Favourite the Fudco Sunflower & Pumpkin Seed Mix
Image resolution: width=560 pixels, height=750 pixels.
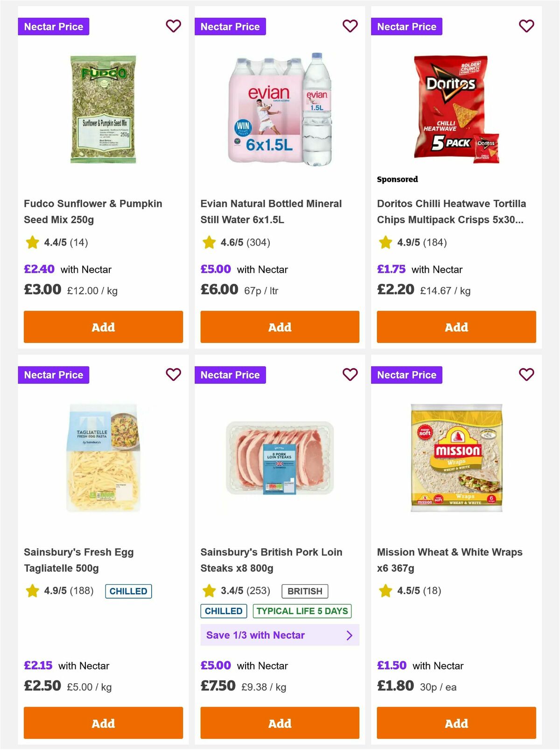[174, 26]
